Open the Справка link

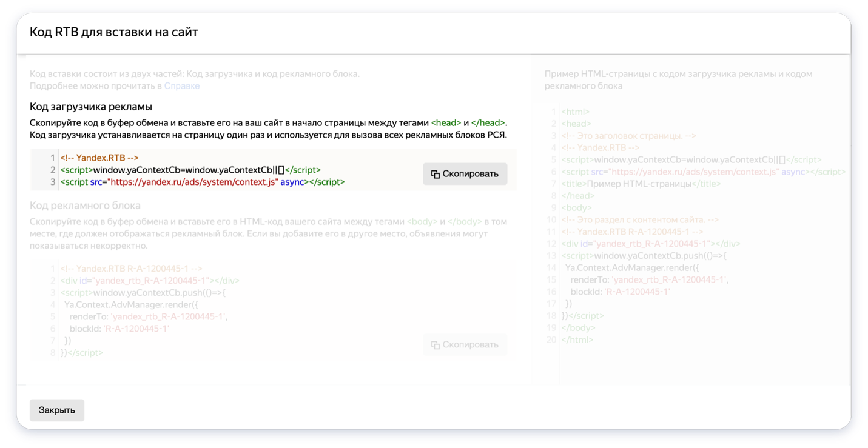(182, 86)
